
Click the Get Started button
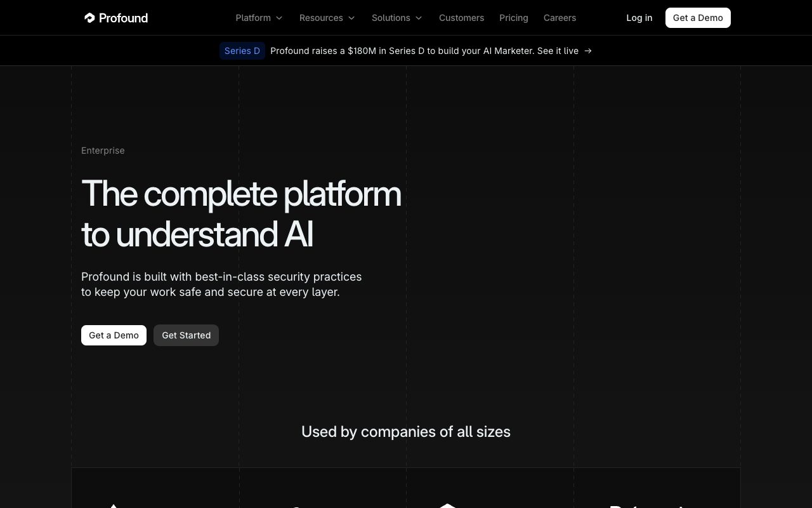pyautogui.click(x=186, y=335)
